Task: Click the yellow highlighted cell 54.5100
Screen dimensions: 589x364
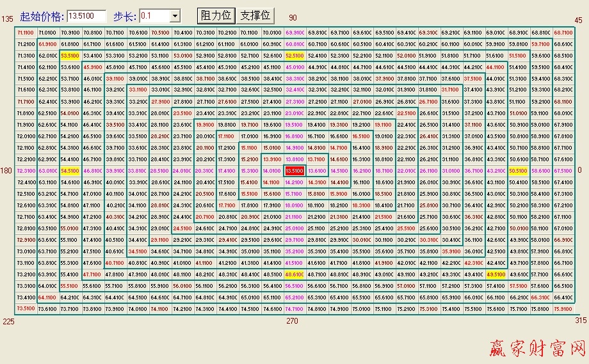Action: pyautogui.click(x=70, y=171)
